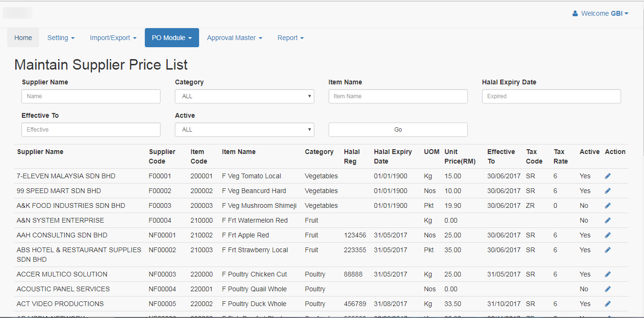Click '31/10/2017' effective to date
The width and height of the screenshot is (644, 318).
click(504, 304)
